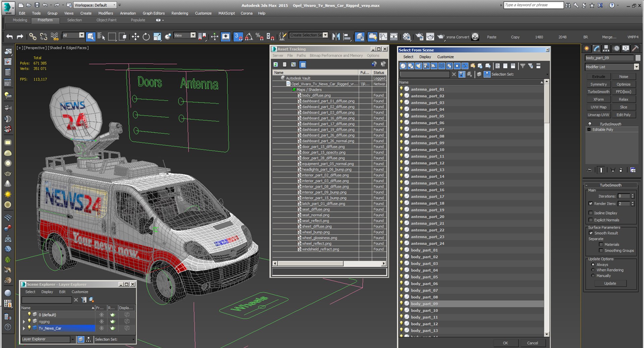
Task: Open the reference coordinate View dropdown
Action: [193, 35]
